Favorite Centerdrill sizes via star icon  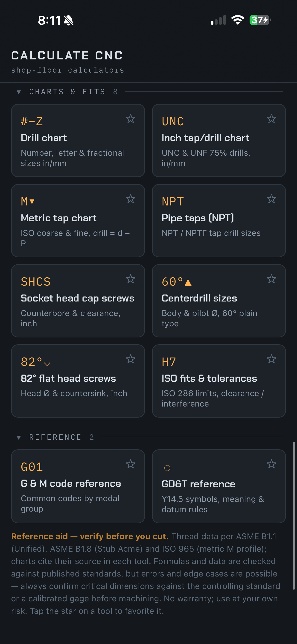(x=271, y=279)
